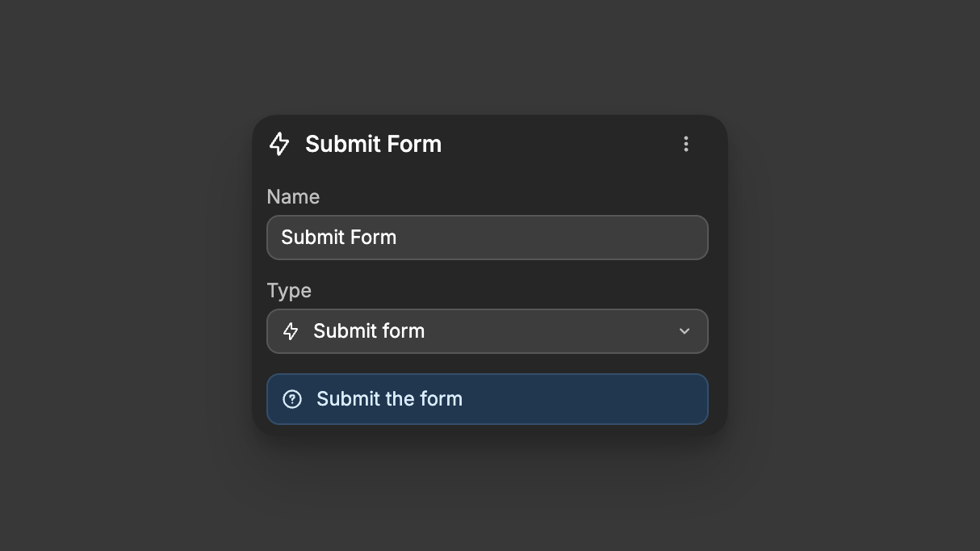Image resolution: width=980 pixels, height=551 pixels.
Task: Click the lightning bolt icon beside Submit Form title
Action: 279,144
